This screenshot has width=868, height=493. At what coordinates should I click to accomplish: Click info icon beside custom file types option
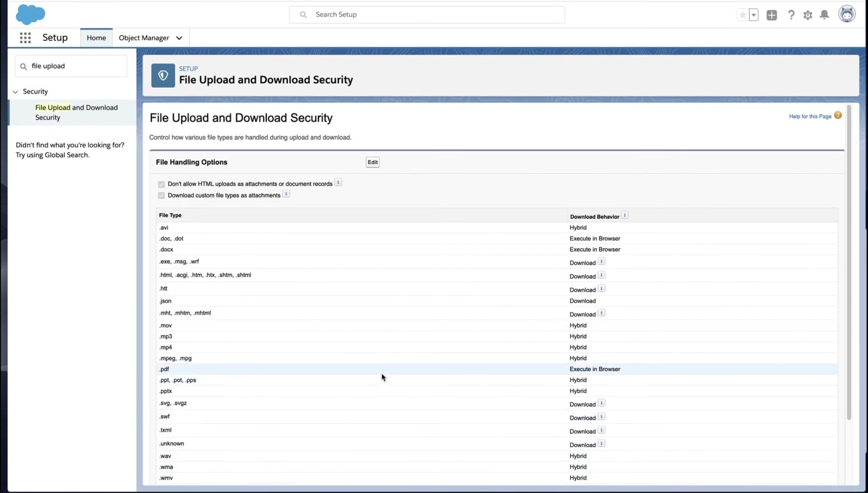point(286,194)
